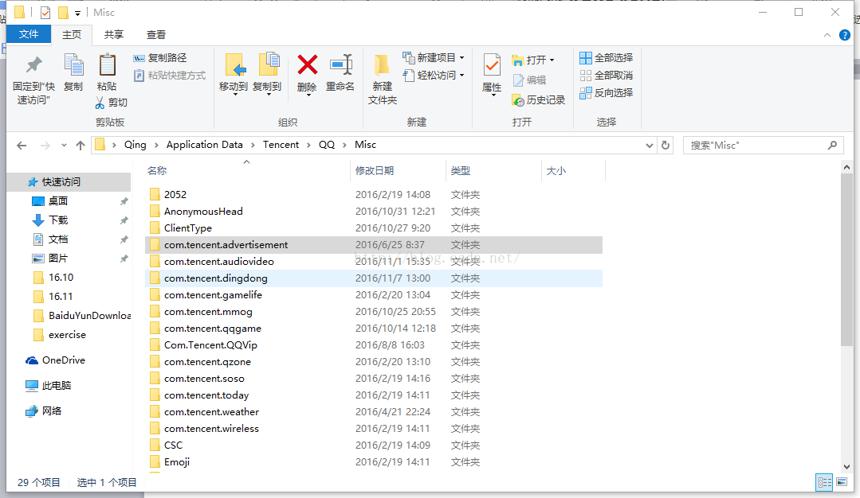Click the Rename (重命名) ribbon icon
860x498 pixels.
coord(341,65)
